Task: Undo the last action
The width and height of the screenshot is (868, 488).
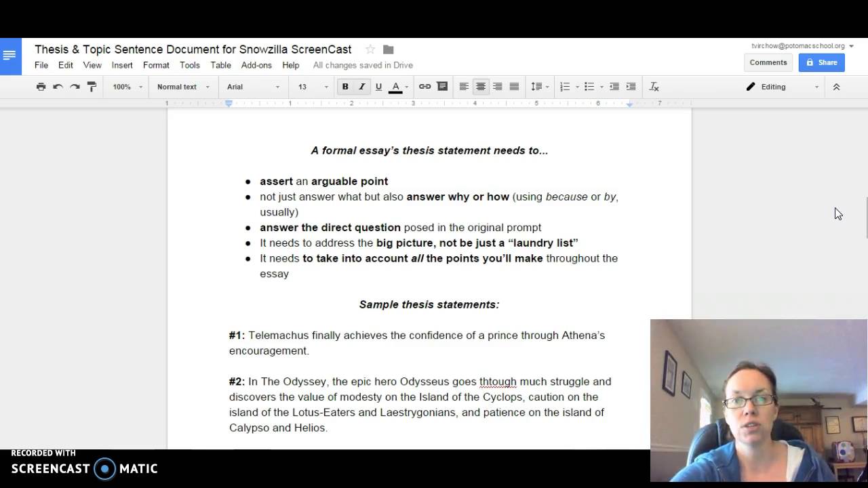Action: (x=58, y=87)
